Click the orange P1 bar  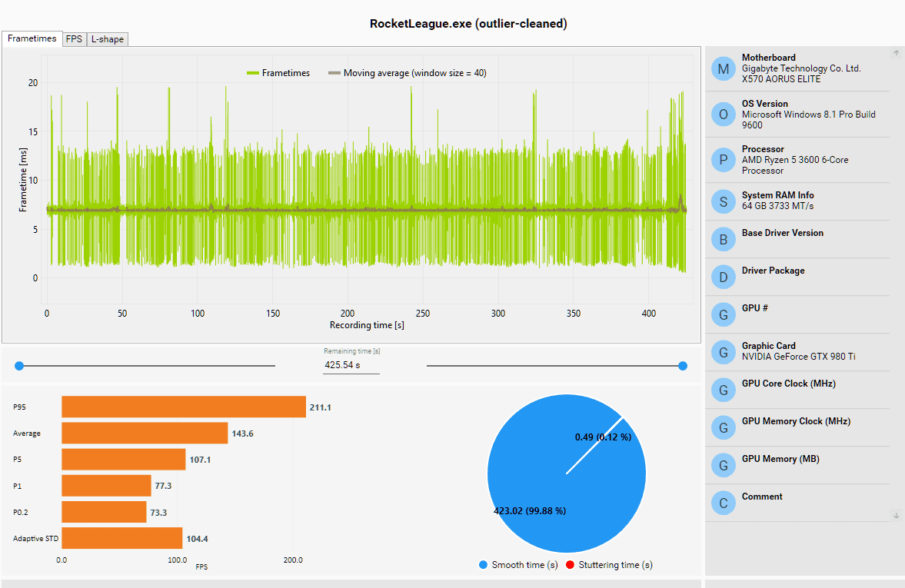coord(106,486)
